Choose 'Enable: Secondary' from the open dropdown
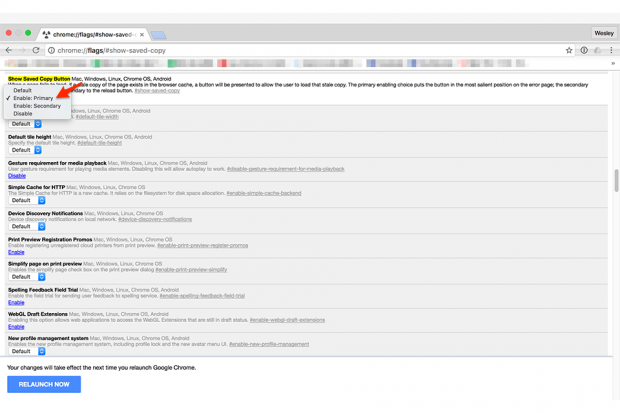The height and width of the screenshot is (413, 620). click(37, 106)
